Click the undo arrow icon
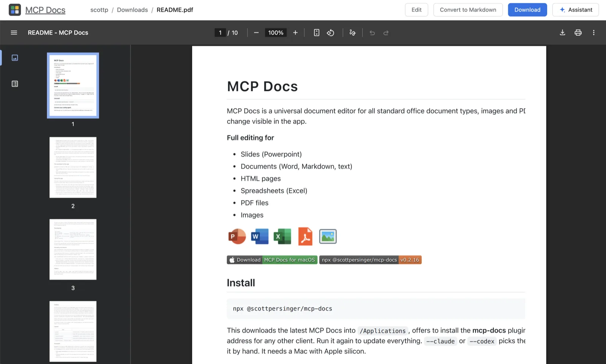This screenshot has height=364, width=606. click(x=372, y=33)
